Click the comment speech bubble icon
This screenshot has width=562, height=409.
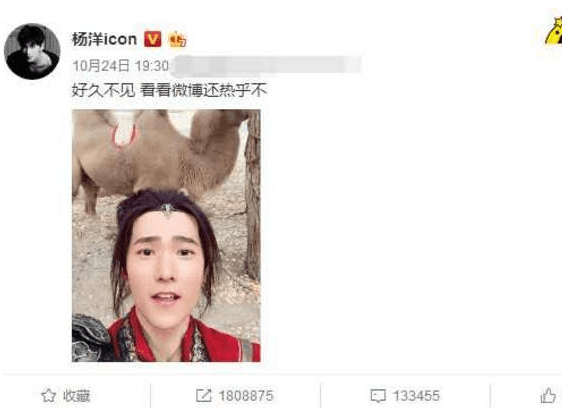click(x=378, y=396)
